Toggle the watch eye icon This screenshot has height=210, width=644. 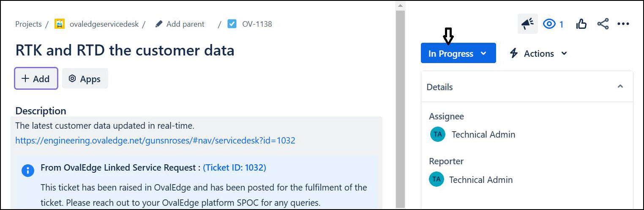click(549, 24)
